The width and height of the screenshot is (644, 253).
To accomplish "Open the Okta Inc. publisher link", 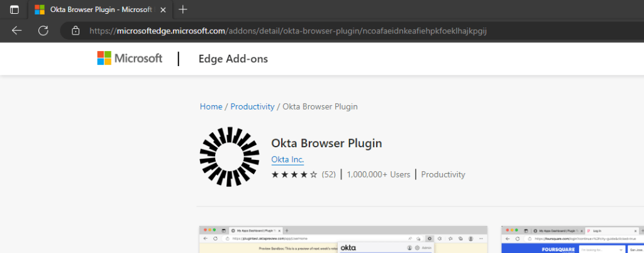I will pos(287,160).
